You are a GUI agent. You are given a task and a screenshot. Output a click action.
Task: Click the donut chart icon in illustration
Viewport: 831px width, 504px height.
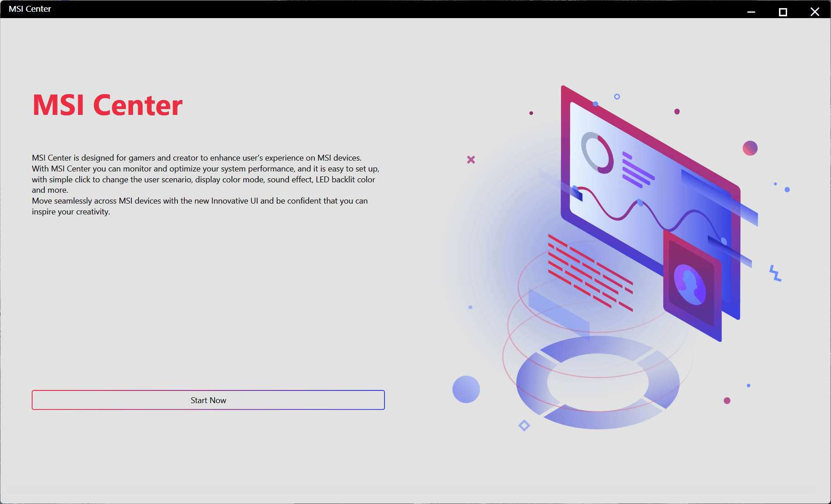(x=597, y=152)
